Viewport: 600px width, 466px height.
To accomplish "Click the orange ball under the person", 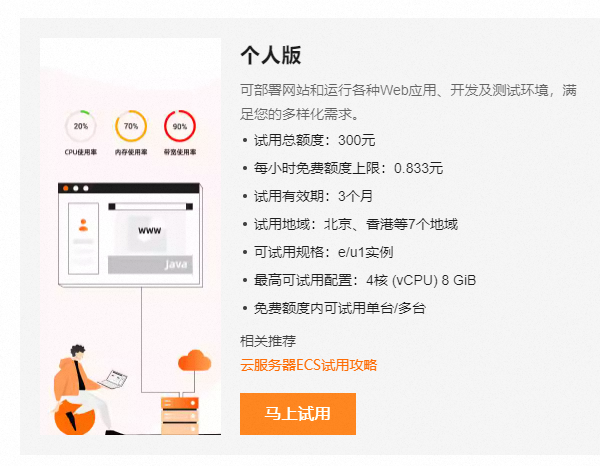I will pyautogui.click(x=74, y=418).
